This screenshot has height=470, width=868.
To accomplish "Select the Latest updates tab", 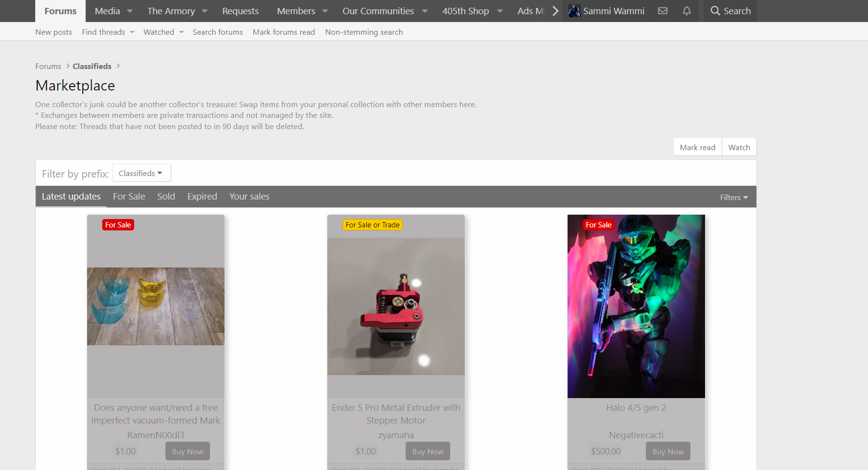I will (71, 197).
